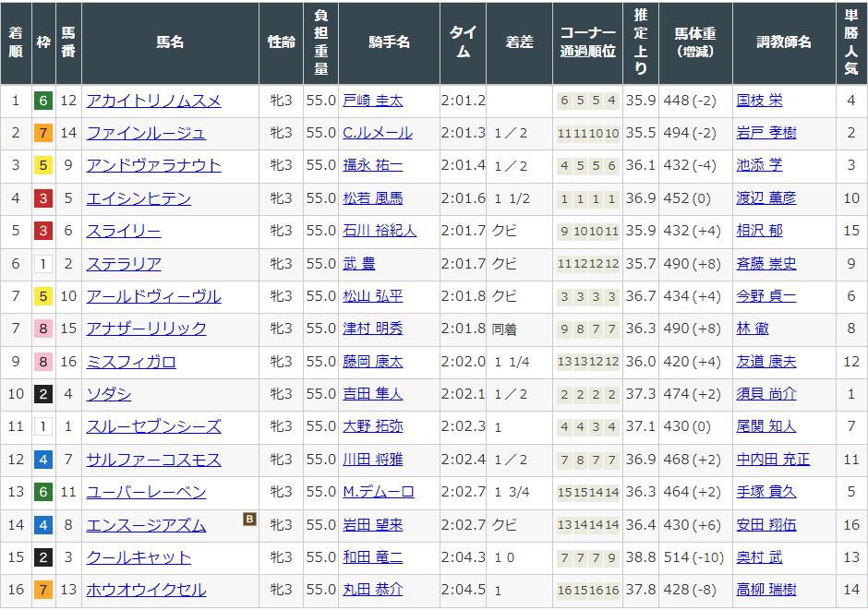Open jockey link 藤岡 康太
The width and height of the screenshot is (868, 610).
[x=372, y=362]
